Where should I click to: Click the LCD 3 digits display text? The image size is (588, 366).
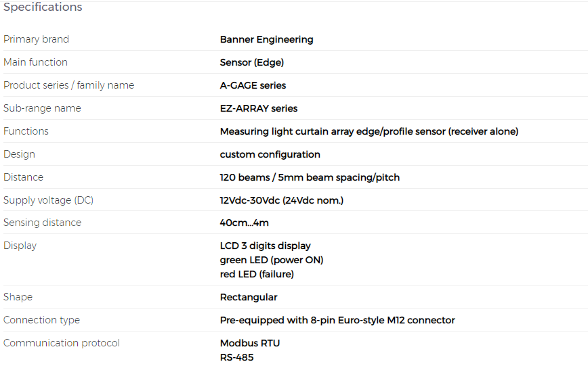(x=265, y=246)
